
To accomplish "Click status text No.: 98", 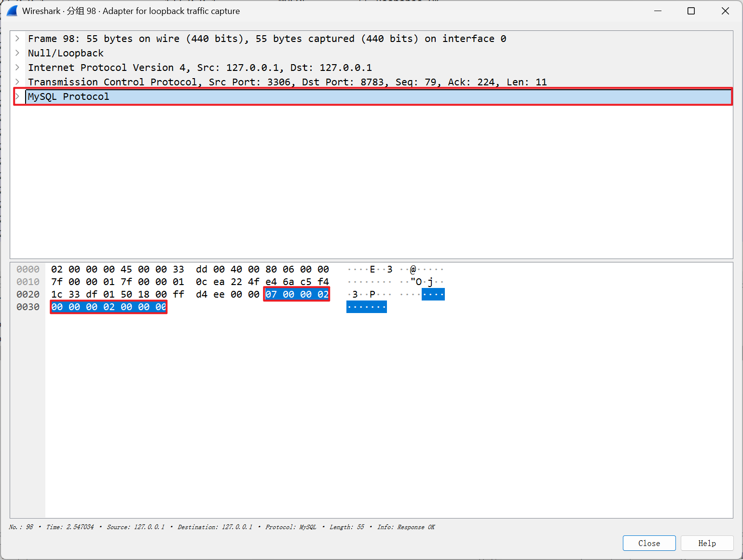I will tap(21, 527).
